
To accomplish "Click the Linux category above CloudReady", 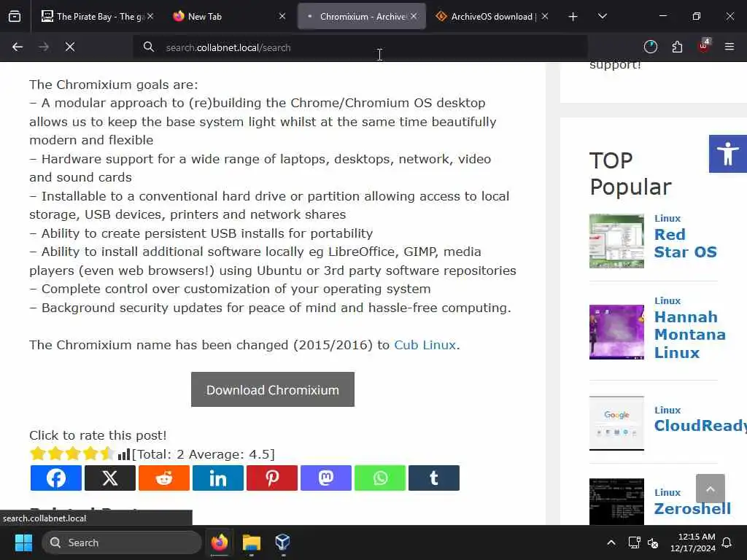I will (667, 410).
